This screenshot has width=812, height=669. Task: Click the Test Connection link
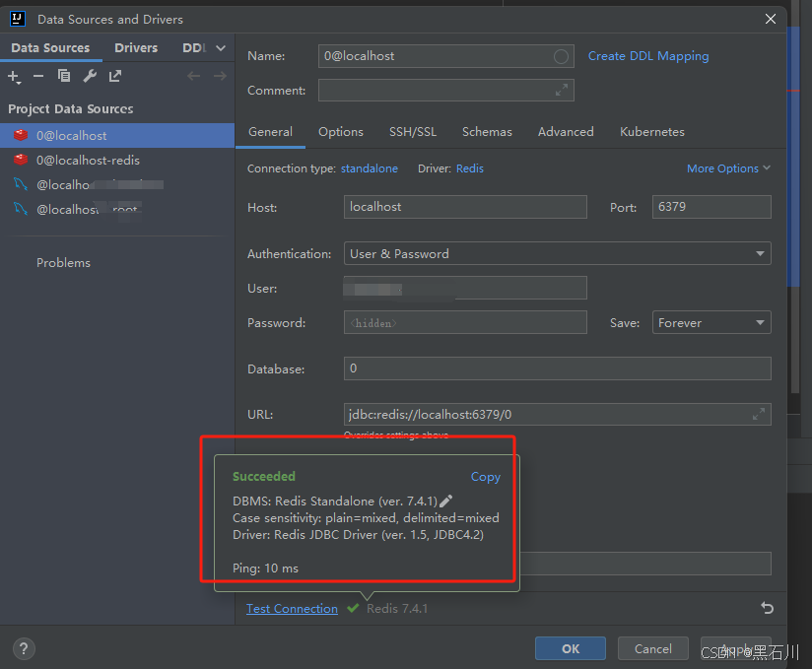click(292, 609)
